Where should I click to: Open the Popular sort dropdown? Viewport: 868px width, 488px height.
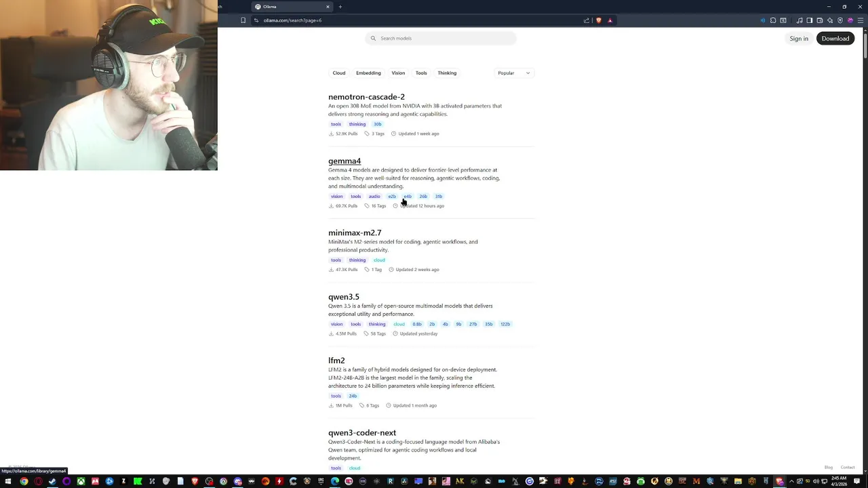[x=514, y=73]
